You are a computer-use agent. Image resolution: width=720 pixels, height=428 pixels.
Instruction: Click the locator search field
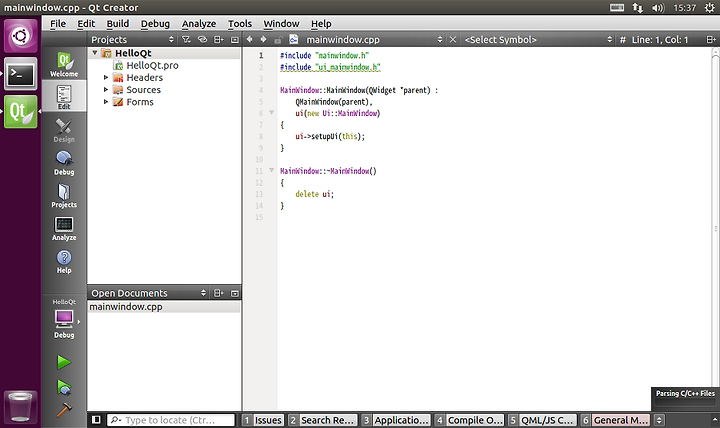click(x=171, y=420)
